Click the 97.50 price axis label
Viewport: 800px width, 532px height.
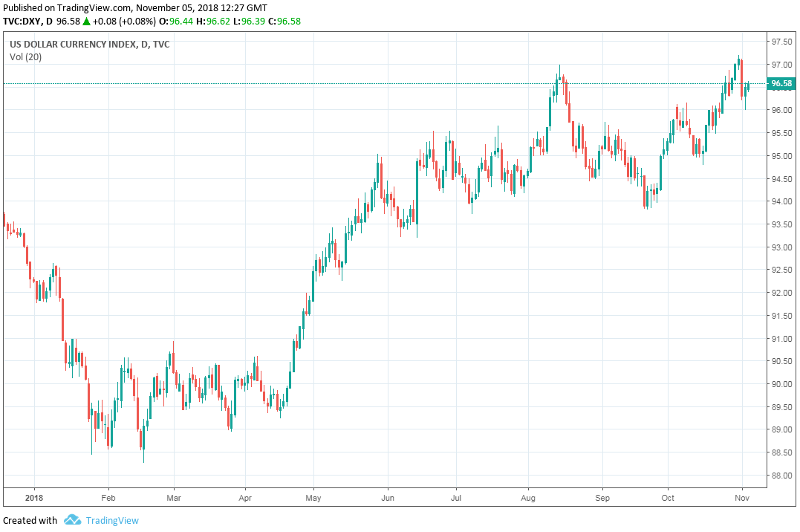781,42
